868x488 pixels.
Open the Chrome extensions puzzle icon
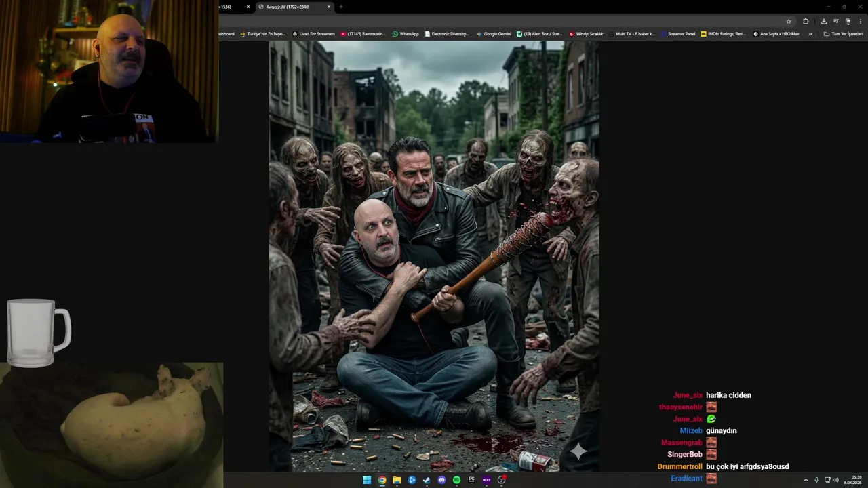click(x=806, y=21)
